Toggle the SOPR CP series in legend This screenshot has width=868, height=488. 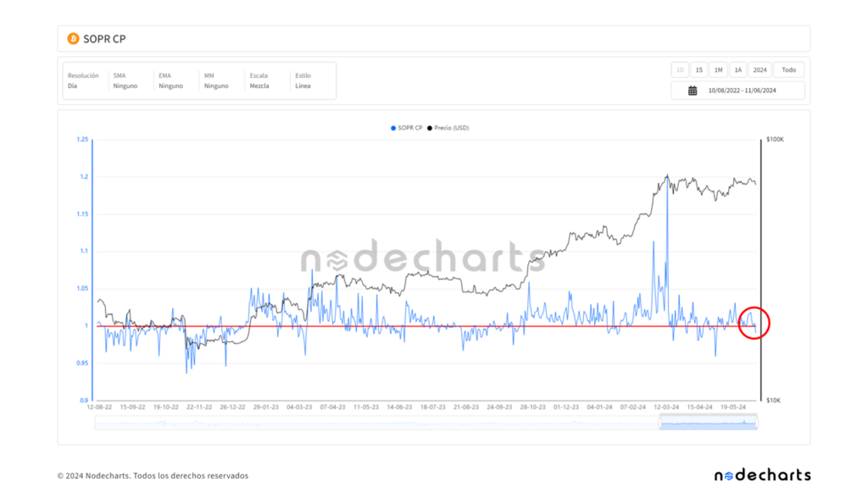(407, 128)
